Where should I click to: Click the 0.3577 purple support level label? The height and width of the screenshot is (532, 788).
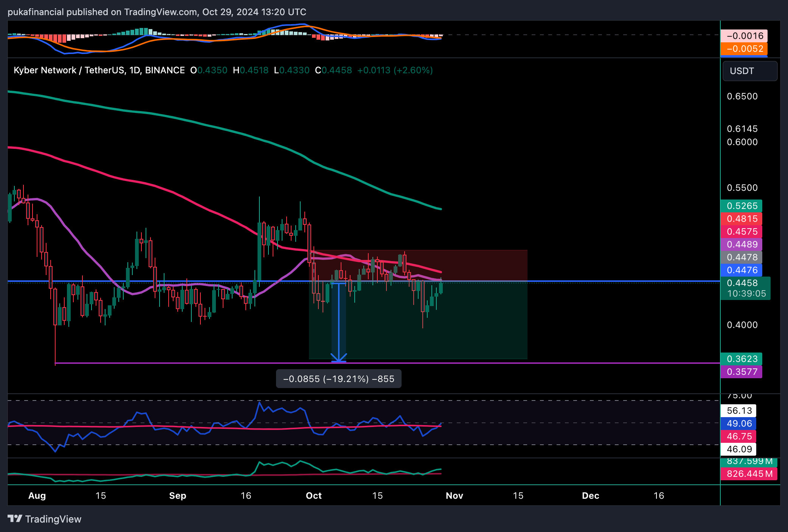(x=741, y=372)
